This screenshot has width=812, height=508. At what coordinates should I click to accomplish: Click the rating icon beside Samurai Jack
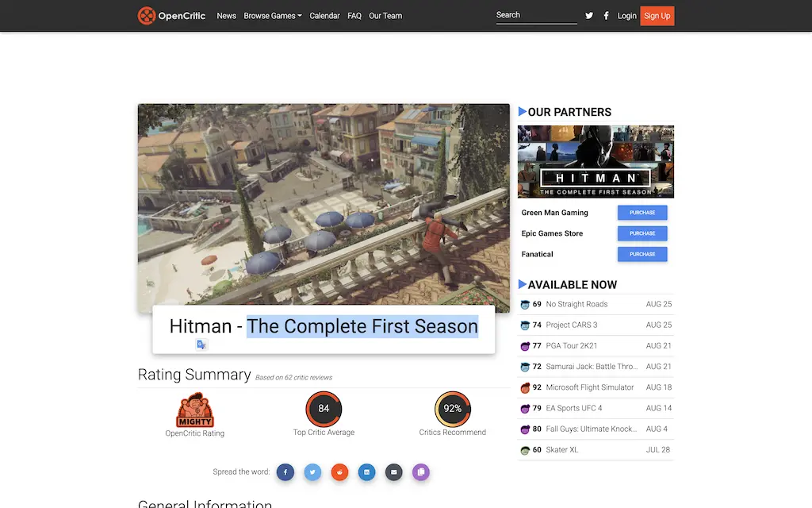click(525, 367)
